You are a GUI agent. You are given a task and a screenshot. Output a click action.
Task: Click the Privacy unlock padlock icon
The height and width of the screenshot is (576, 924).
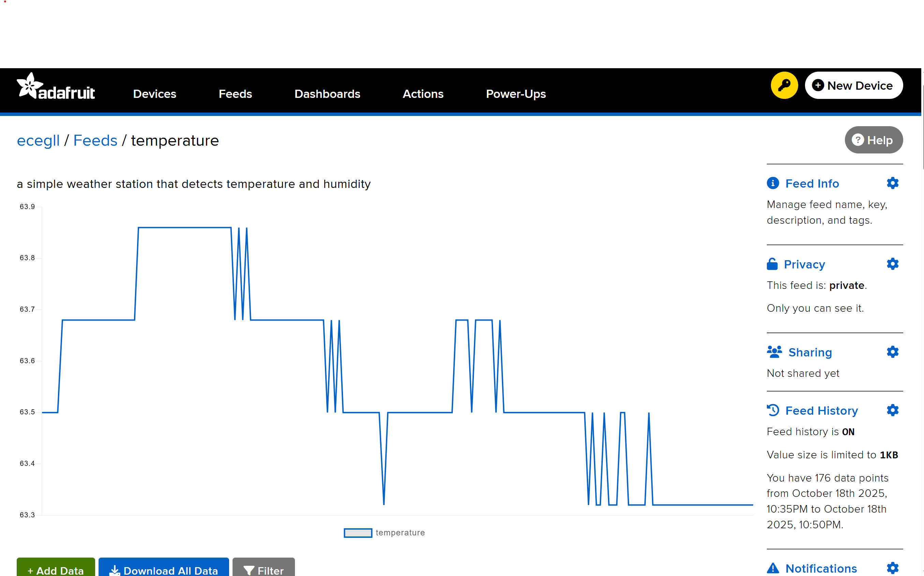(x=772, y=264)
